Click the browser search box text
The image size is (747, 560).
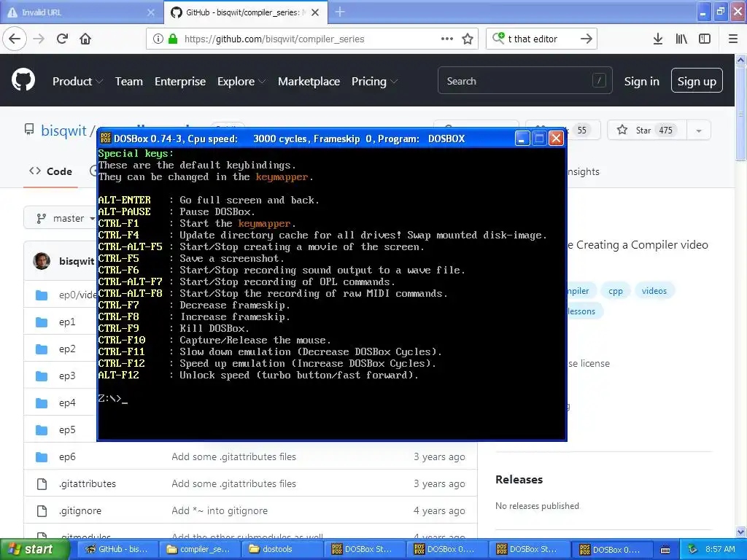tap(532, 39)
